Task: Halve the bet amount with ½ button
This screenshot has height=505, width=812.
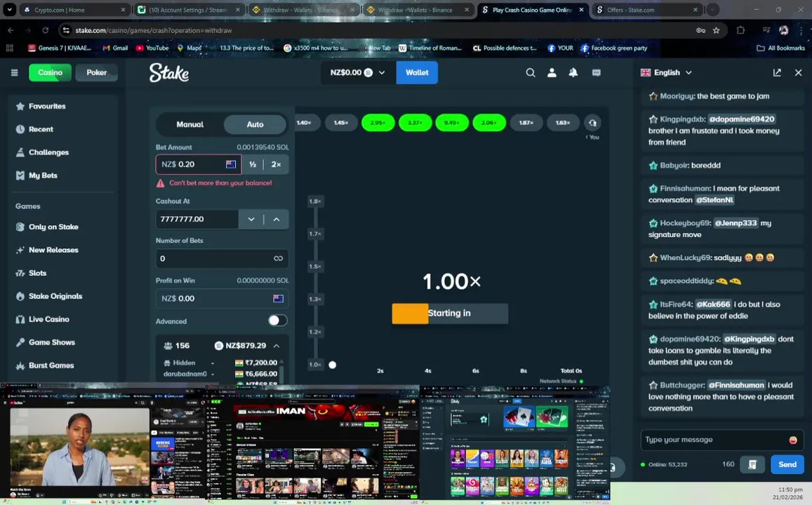Action: pos(253,164)
